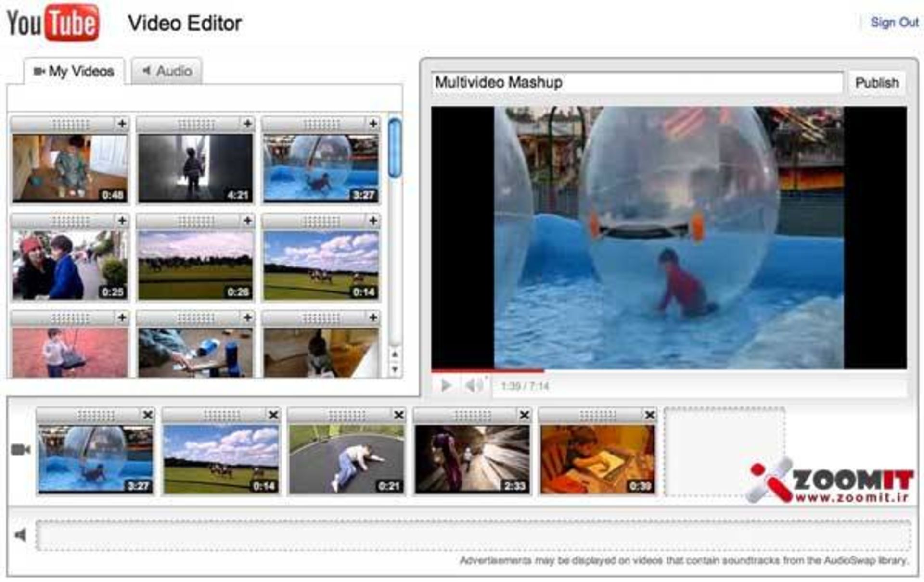This screenshot has height=582, width=924.
Task: Click the YouTube logo
Action: (x=53, y=23)
